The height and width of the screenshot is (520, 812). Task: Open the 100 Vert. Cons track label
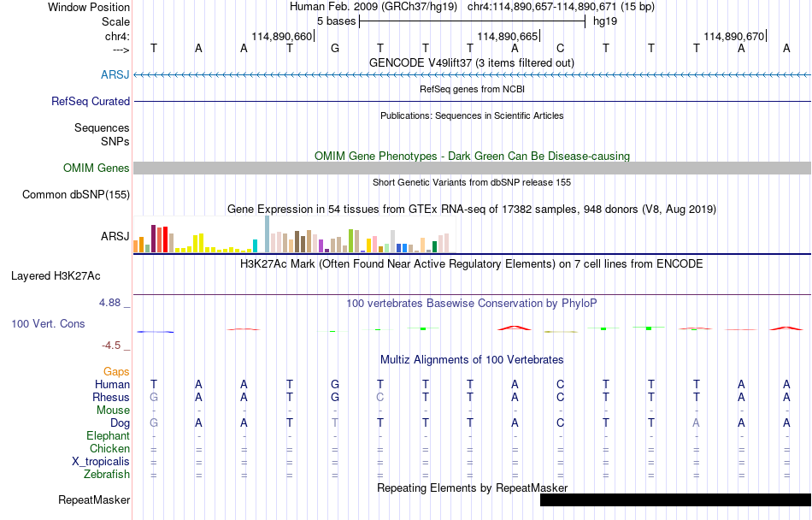pos(48,323)
